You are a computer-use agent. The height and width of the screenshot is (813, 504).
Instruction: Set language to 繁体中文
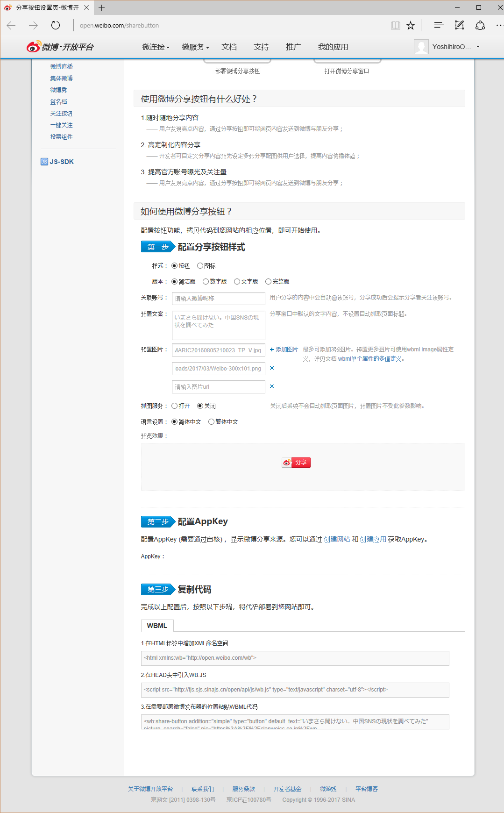pos(211,422)
